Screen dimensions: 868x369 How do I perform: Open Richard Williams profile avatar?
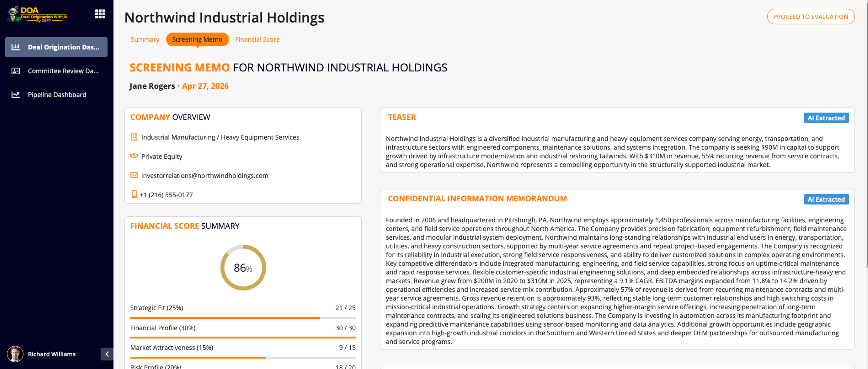pyautogui.click(x=15, y=354)
